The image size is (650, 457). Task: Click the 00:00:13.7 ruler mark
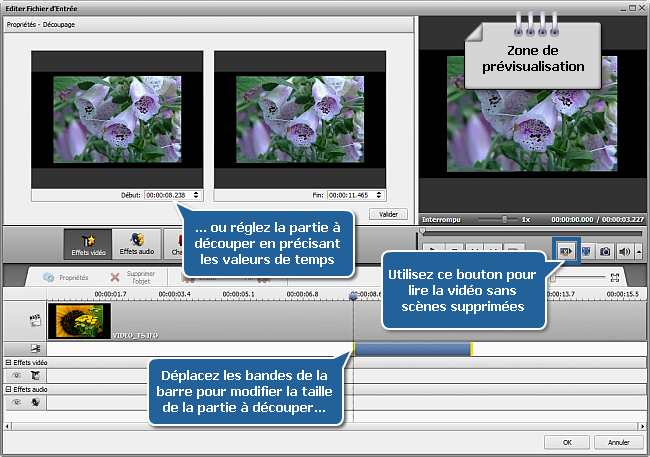pos(561,294)
